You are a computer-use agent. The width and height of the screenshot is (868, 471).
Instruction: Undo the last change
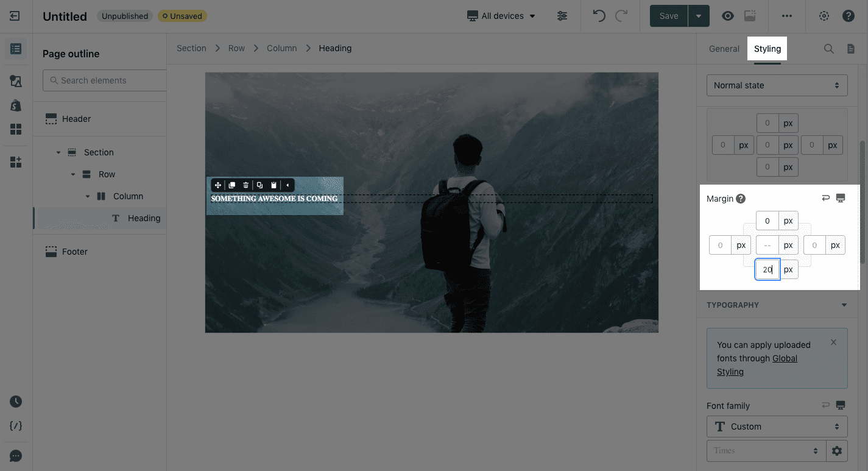tap(599, 16)
